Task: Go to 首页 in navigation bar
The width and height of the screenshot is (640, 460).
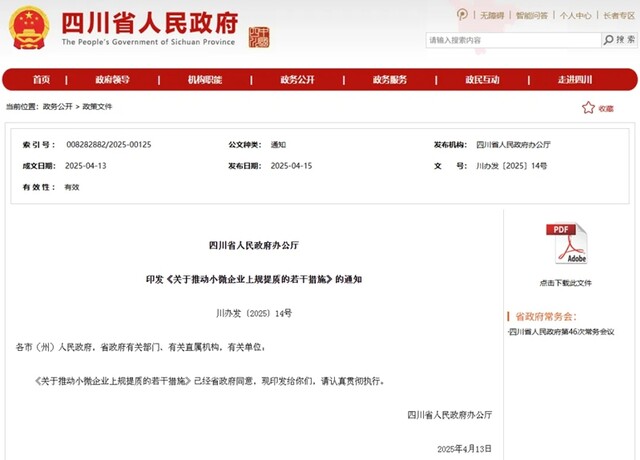Action: [x=42, y=80]
